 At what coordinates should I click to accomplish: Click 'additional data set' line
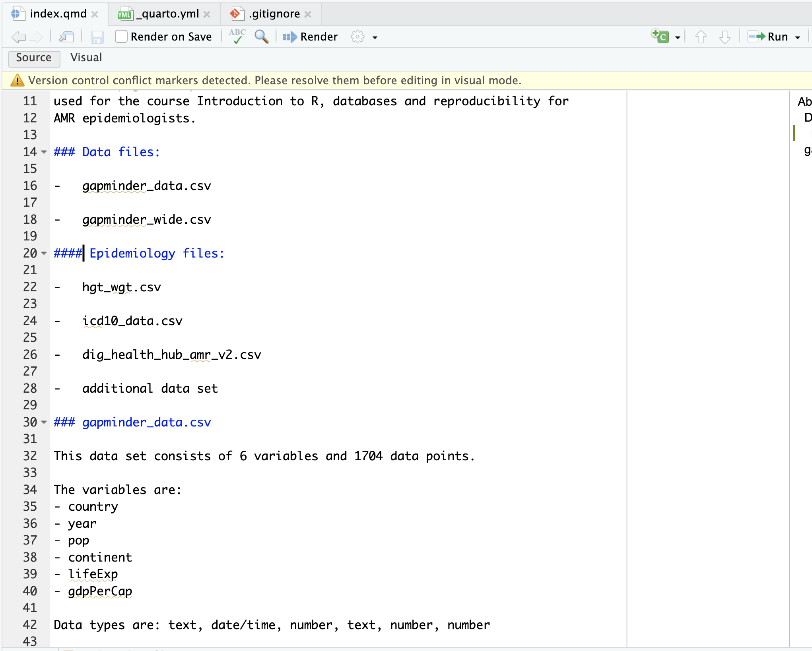[x=150, y=389]
